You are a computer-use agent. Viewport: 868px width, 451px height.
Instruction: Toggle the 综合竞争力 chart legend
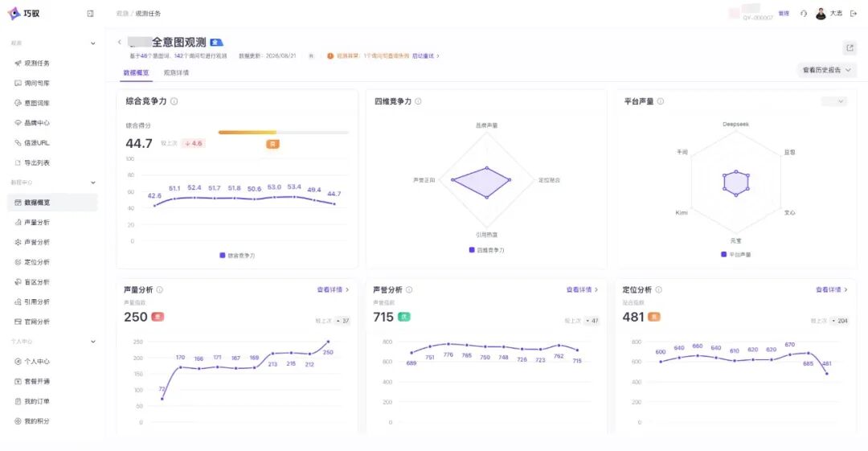click(x=237, y=256)
